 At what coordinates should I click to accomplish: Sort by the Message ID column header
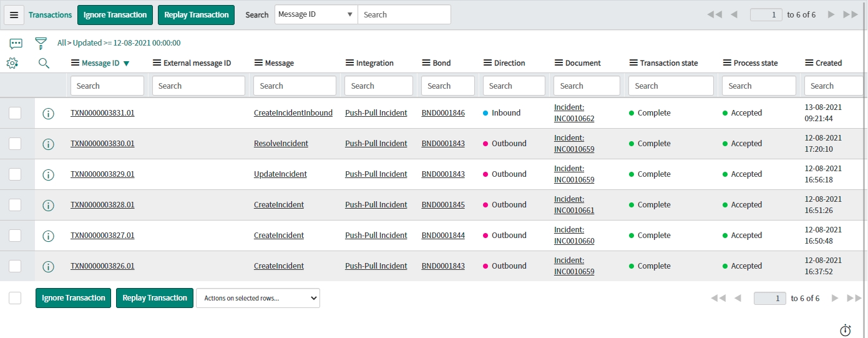(100, 63)
